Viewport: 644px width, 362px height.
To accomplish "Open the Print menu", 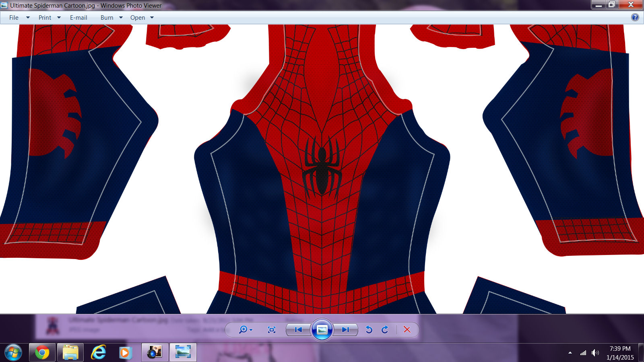I will [x=45, y=18].
